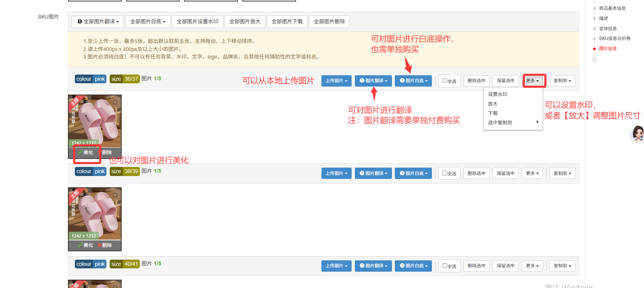Click the red X 删除 on the 38/39 thumbnail
This screenshot has width=644, height=288.
(105, 245)
